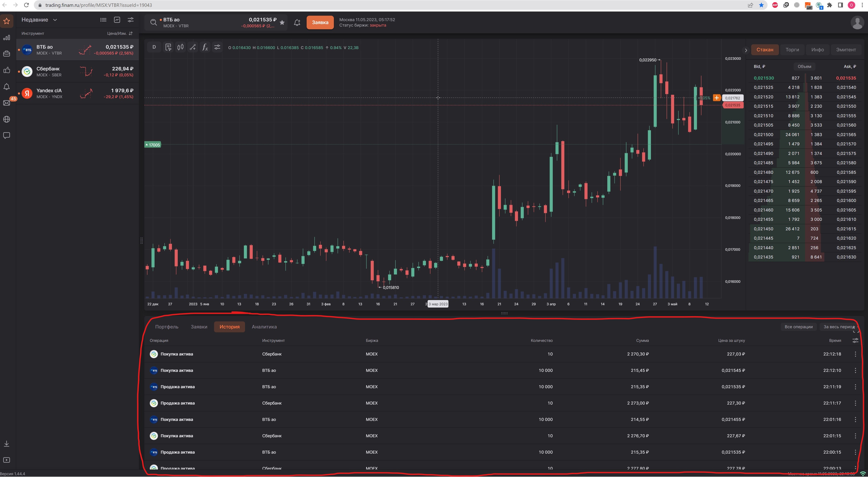Open the Все операции filter dropdown
This screenshot has width=868, height=477.
click(798, 327)
